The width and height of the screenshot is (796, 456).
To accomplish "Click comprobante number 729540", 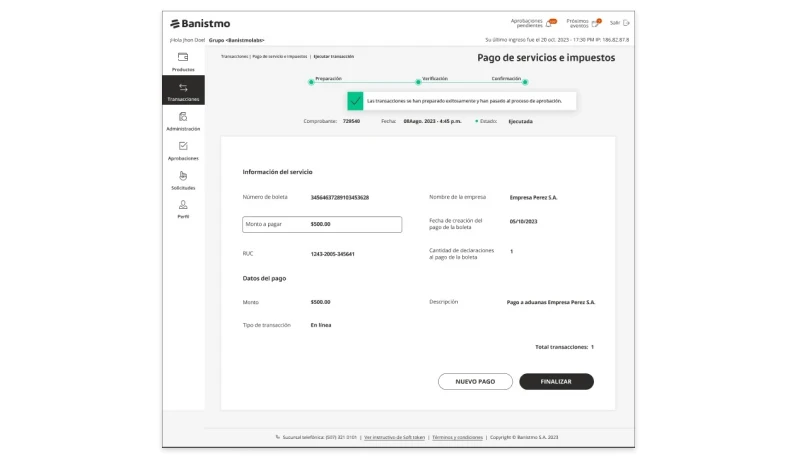I will 351,121.
